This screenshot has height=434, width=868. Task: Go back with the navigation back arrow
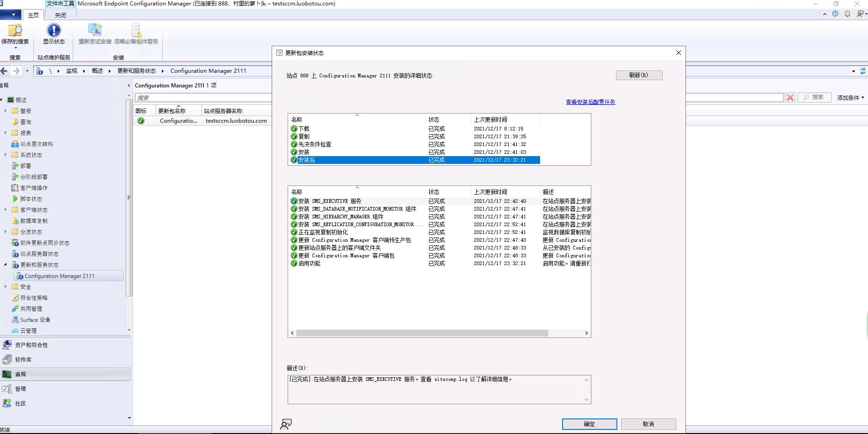tap(5, 71)
